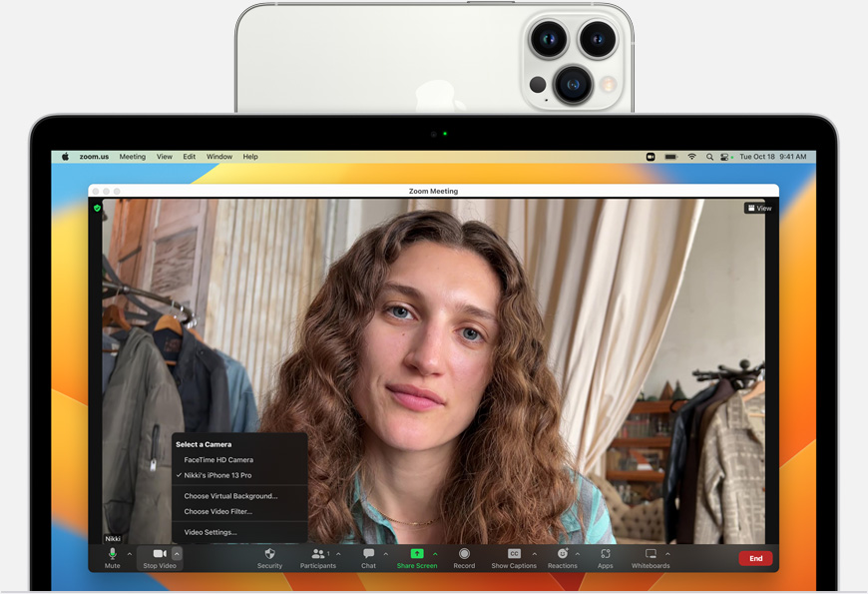This screenshot has width=868, height=594.
Task: Start recording with the Record icon
Action: pos(464,554)
